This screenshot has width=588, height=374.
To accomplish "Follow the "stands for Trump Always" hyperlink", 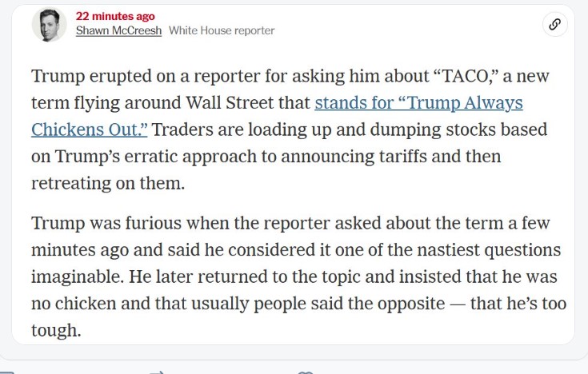I will (418, 102).
